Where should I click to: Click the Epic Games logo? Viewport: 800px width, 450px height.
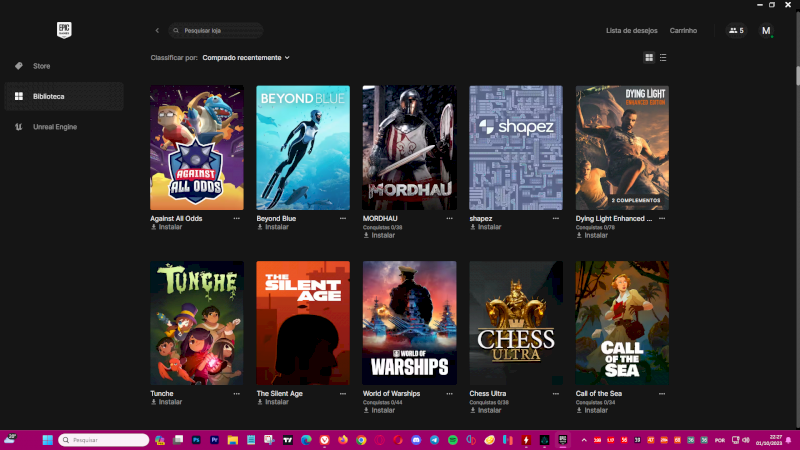[62, 30]
